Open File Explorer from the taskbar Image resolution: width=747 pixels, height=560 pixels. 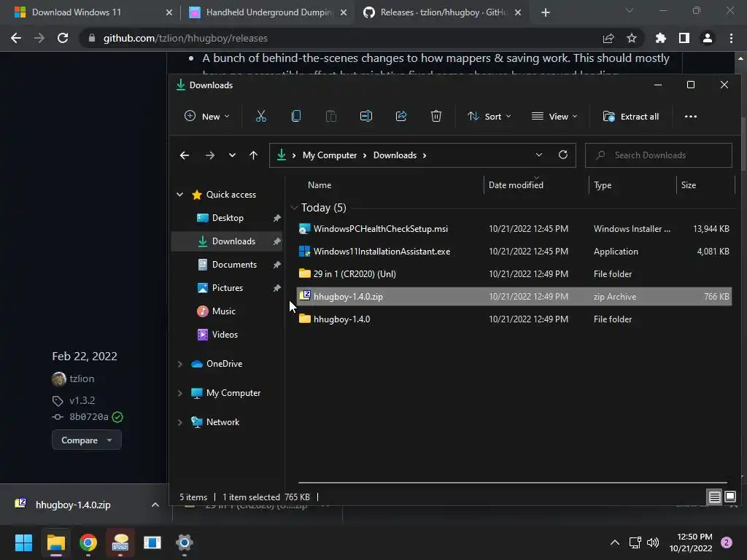coord(55,542)
